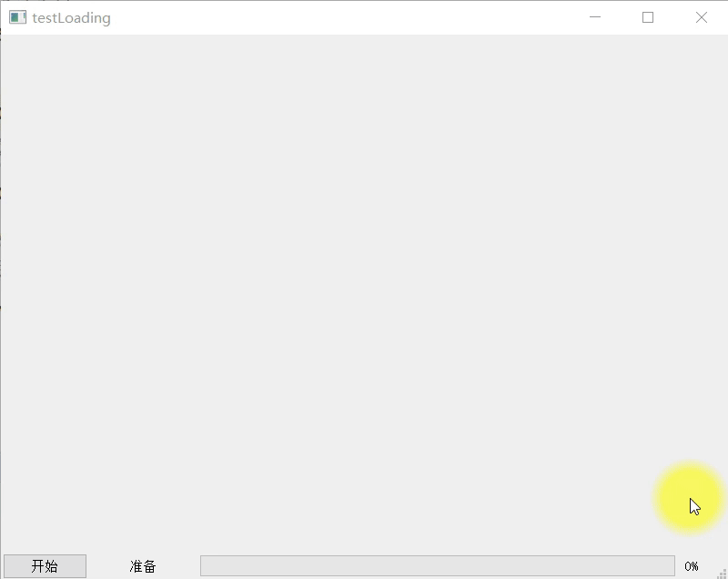Minimize the testLoading window
The image size is (728, 579).
(x=593, y=17)
